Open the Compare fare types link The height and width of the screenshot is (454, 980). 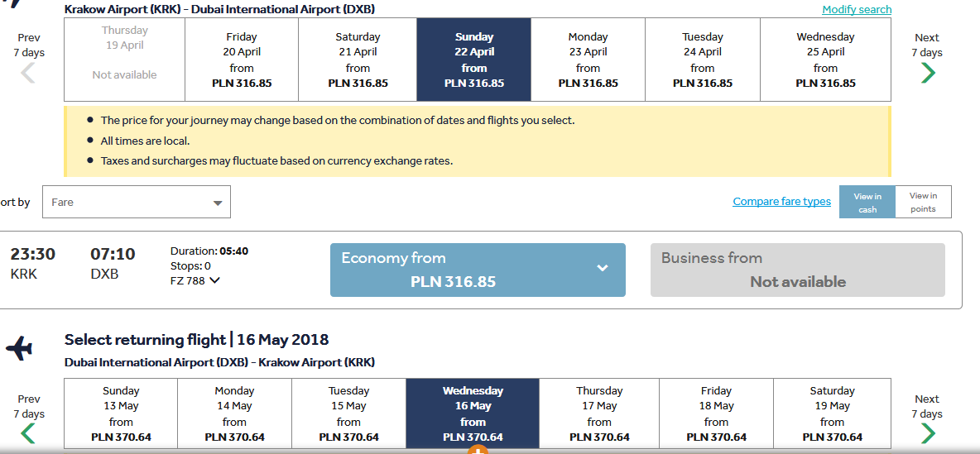pos(782,201)
